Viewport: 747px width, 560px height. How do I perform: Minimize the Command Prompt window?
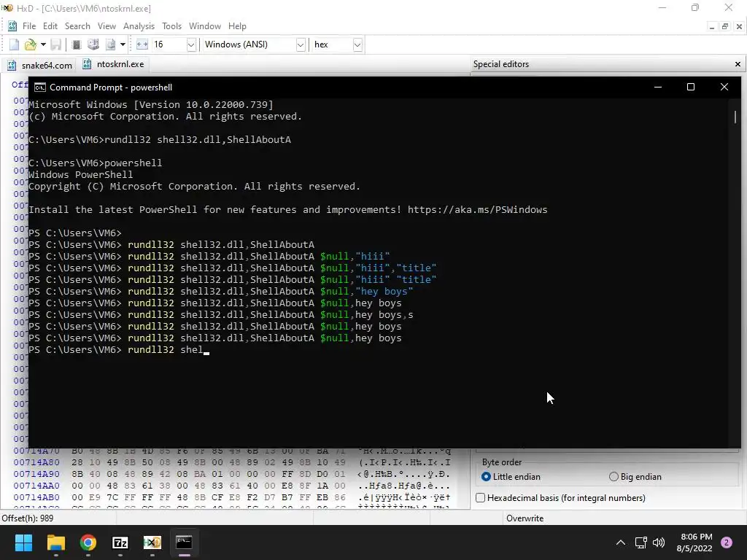coord(658,87)
